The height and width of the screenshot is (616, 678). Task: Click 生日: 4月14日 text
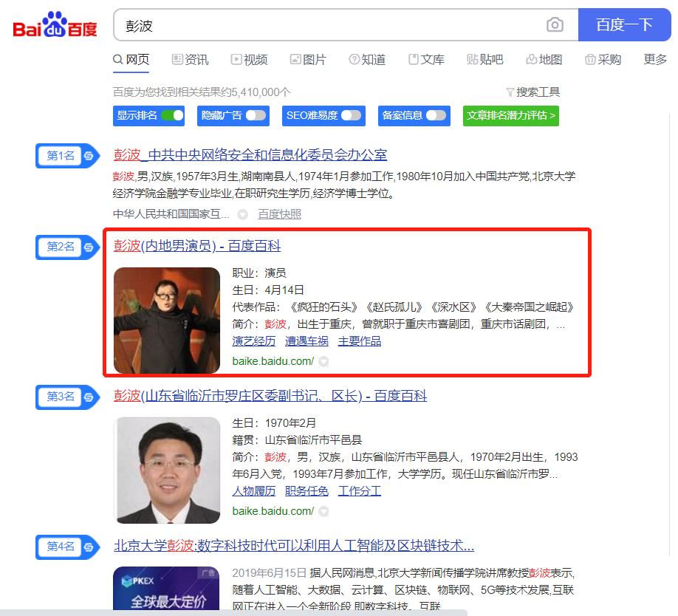coord(268,290)
